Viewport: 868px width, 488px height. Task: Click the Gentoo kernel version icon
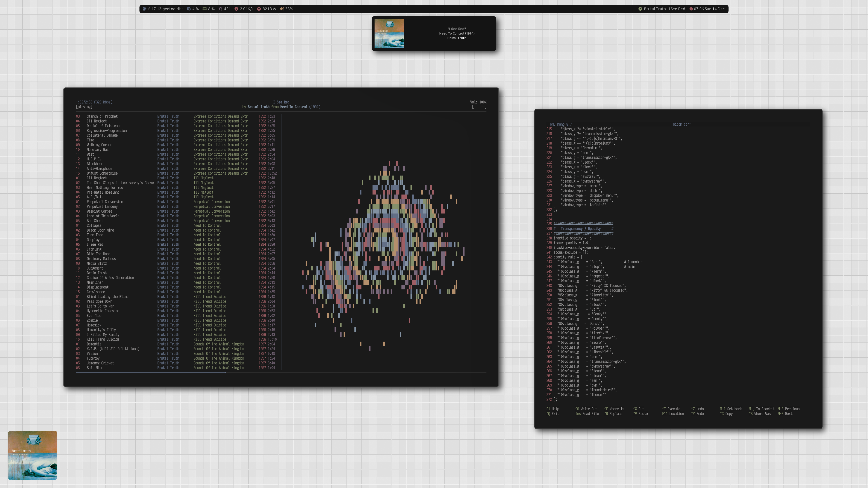[144, 9]
